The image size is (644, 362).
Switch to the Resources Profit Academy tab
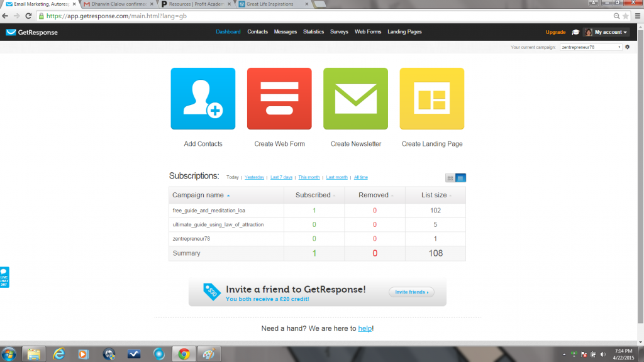click(x=195, y=4)
